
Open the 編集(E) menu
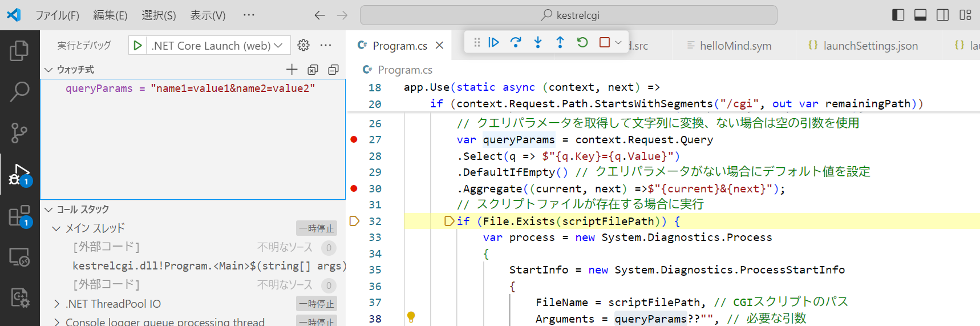(x=110, y=15)
